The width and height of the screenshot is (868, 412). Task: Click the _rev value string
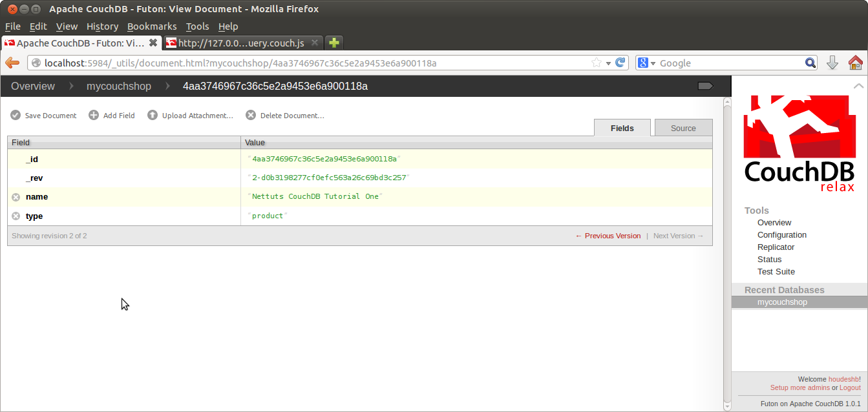pyautogui.click(x=328, y=178)
